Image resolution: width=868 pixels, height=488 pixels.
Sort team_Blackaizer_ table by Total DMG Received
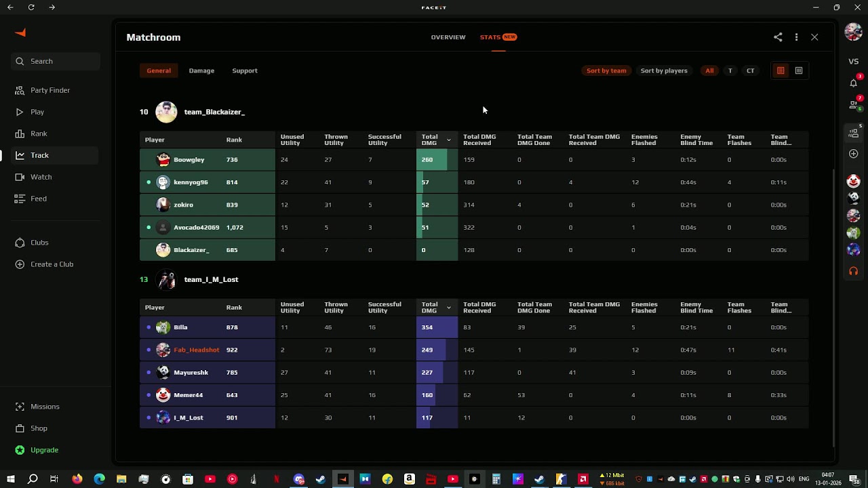pos(479,140)
